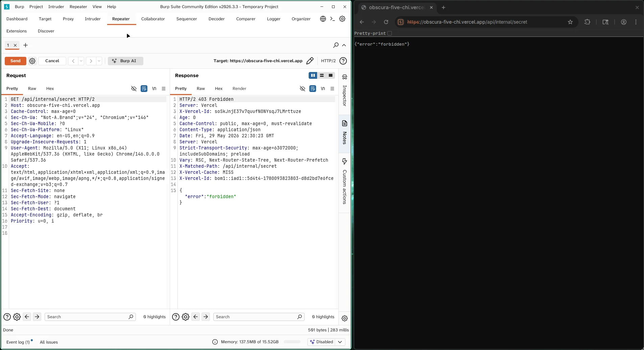Open side panel settings gear at bottom right
The image size is (644, 350).
tap(344, 318)
